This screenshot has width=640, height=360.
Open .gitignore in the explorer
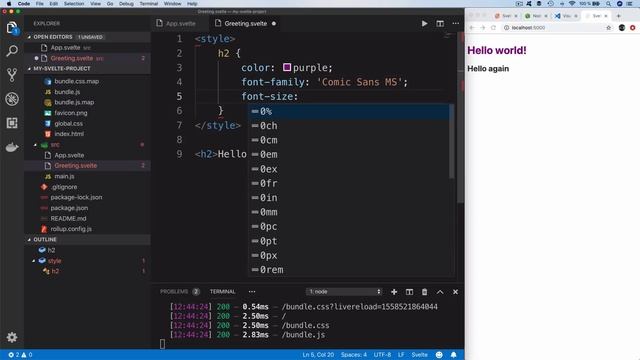(x=64, y=187)
